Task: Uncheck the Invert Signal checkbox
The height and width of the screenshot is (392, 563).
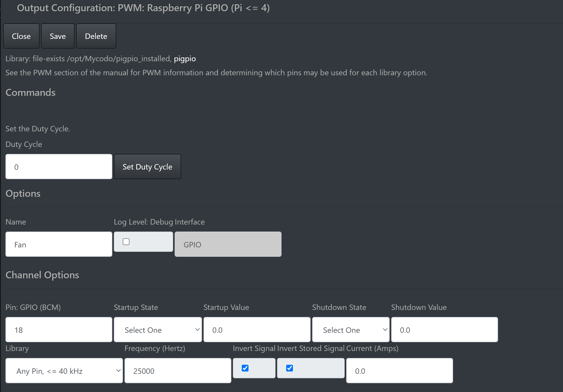Action: tap(245, 368)
